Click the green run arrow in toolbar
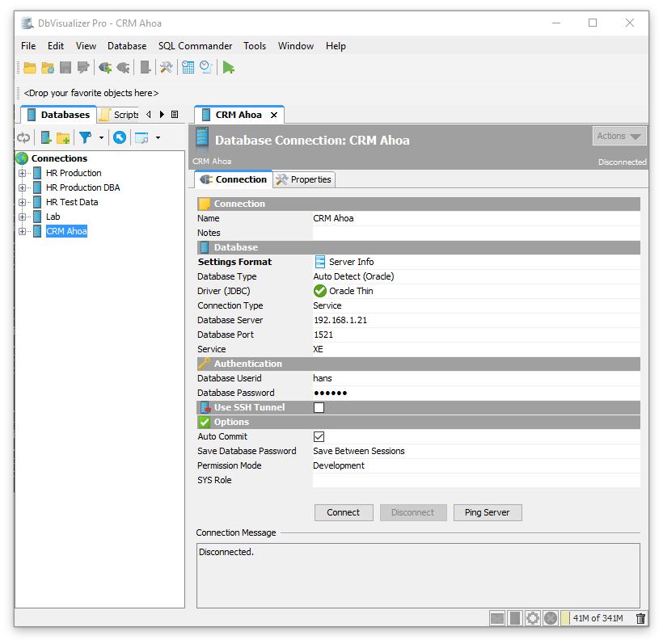 pyautogui.click(x=229, y=68)
